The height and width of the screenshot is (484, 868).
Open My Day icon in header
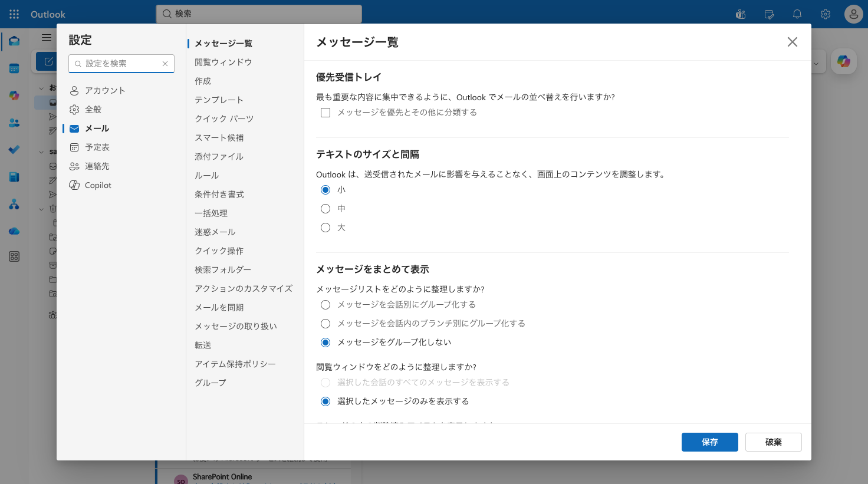click(769, 14)
